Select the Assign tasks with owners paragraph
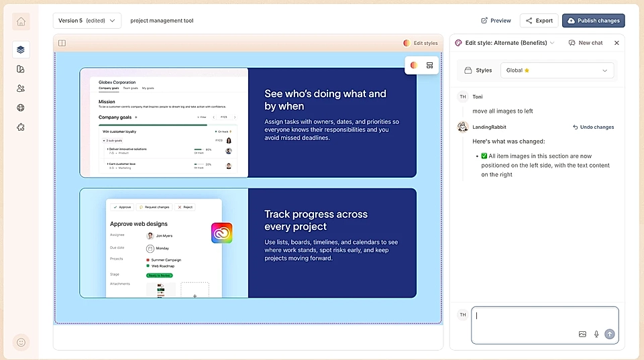 coord(332,129)
